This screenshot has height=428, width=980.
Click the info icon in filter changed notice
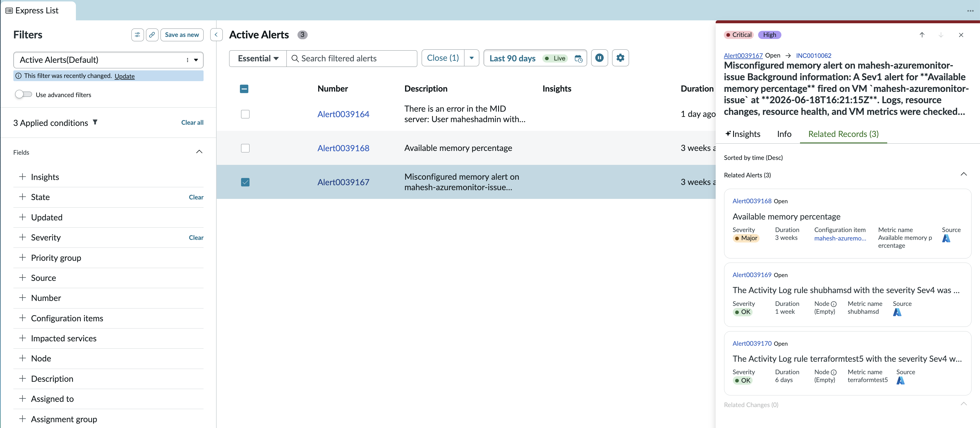pos(18,76)
